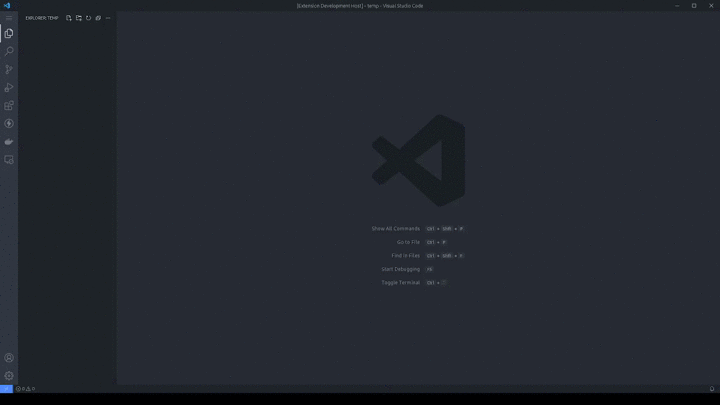Collapse all folders in Explorer
This screenshot has height=405, width=720.
pos(98,18)
